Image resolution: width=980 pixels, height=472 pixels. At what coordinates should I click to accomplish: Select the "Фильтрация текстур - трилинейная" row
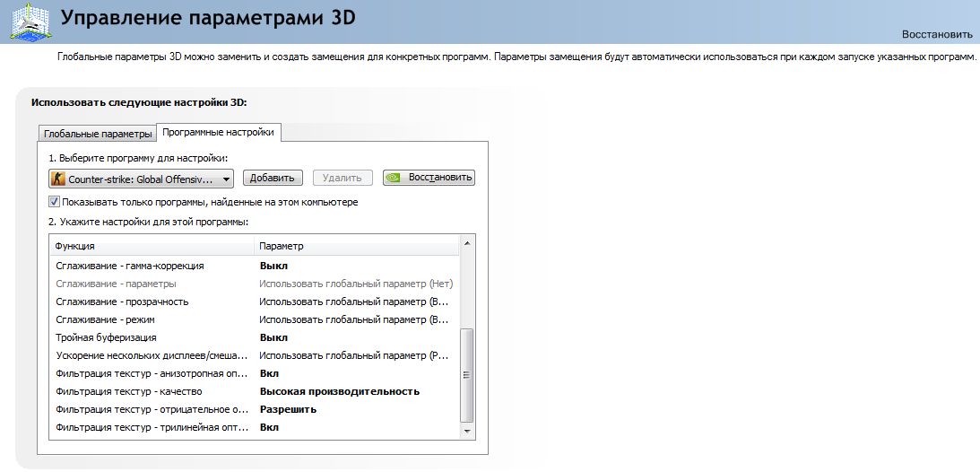click(255, 428)
